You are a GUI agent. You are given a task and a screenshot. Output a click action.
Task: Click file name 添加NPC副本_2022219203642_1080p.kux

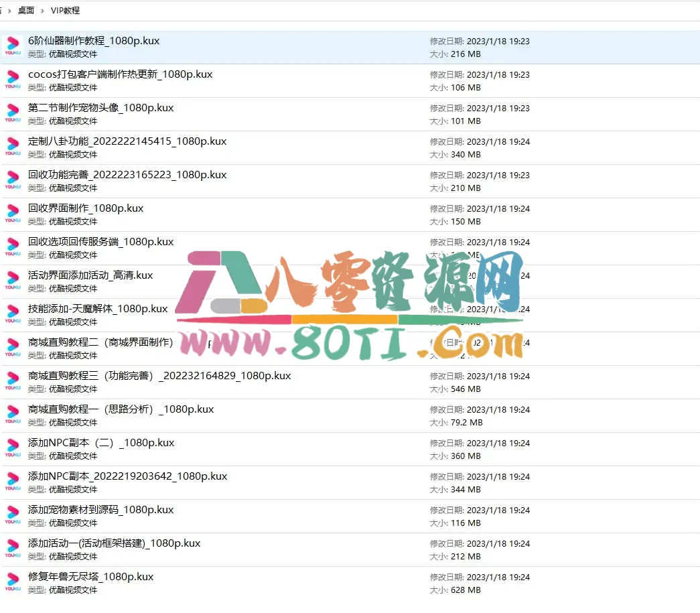pyautogui.click(x=127, y=476)
